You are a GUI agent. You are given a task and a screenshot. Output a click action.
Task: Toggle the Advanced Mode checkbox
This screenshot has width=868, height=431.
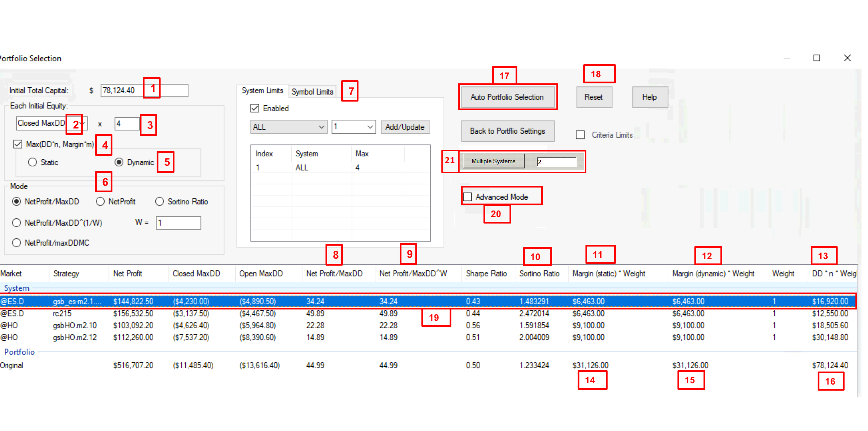(x=468, y=197)
